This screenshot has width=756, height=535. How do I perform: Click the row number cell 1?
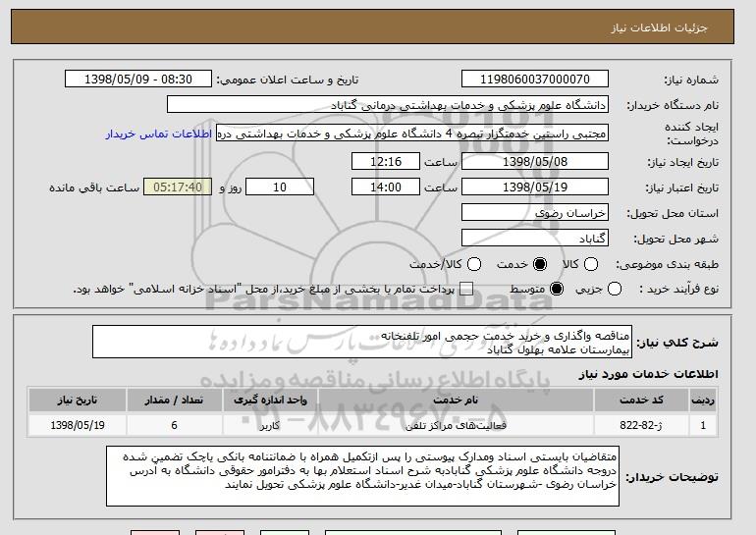tap(703, 426)
